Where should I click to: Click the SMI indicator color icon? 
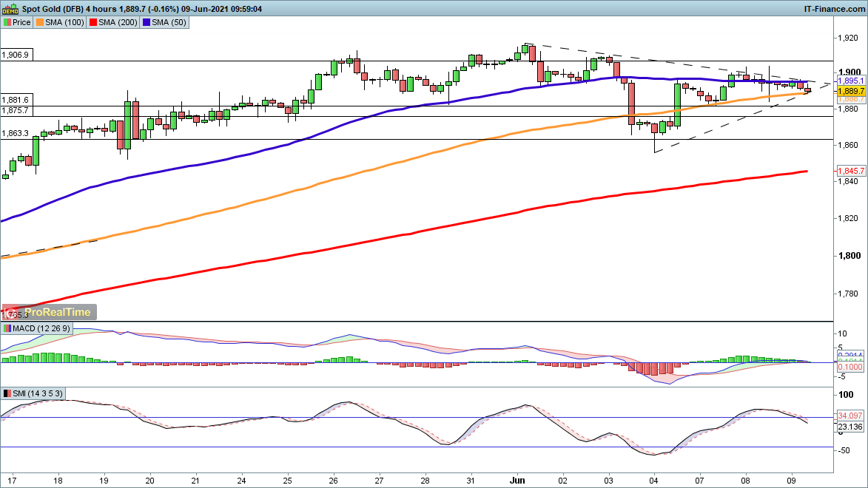pyautogui.click(x=7, y=394)
